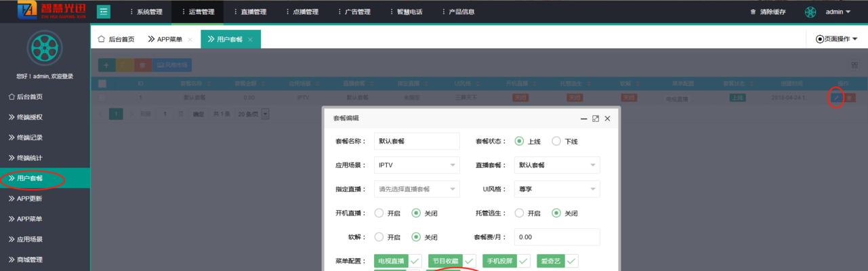Click the 套餐费/月 input field
The width and height of the screenshot is (868, 271).
[557, 237]
